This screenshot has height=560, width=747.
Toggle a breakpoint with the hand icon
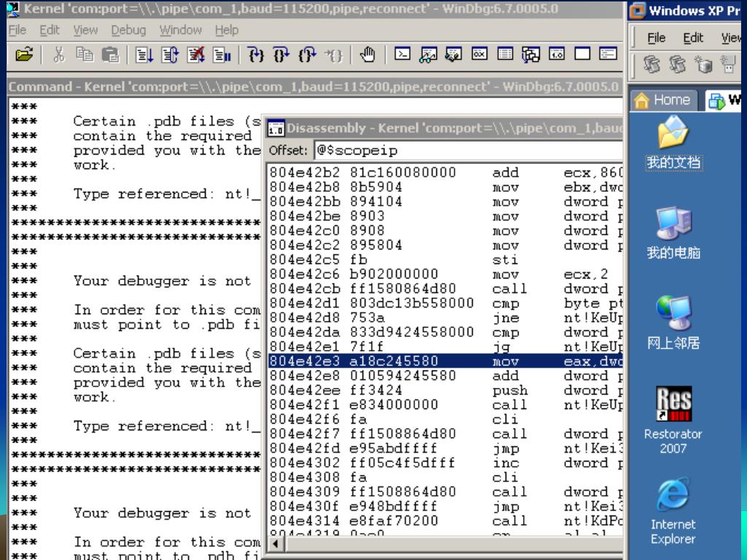coord(367,55)
